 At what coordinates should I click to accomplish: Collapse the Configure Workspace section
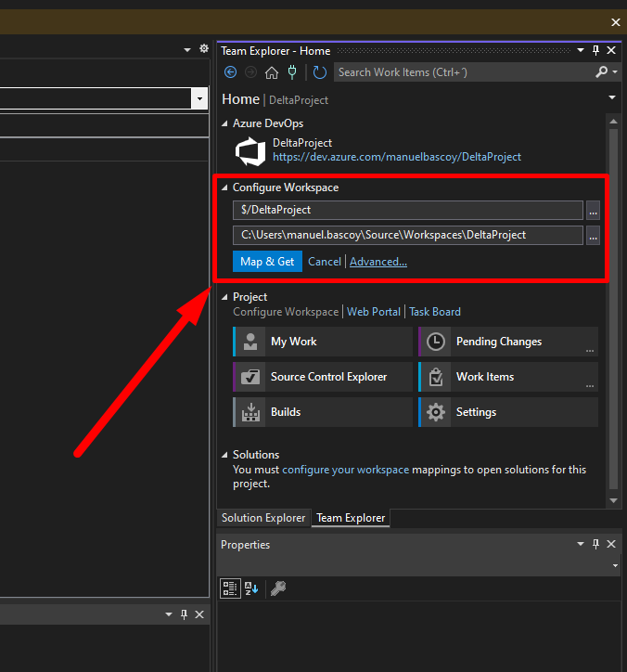[224, 187]
